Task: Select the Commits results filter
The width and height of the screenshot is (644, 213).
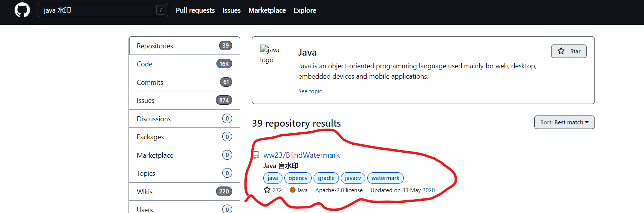Action: (185, 82)
